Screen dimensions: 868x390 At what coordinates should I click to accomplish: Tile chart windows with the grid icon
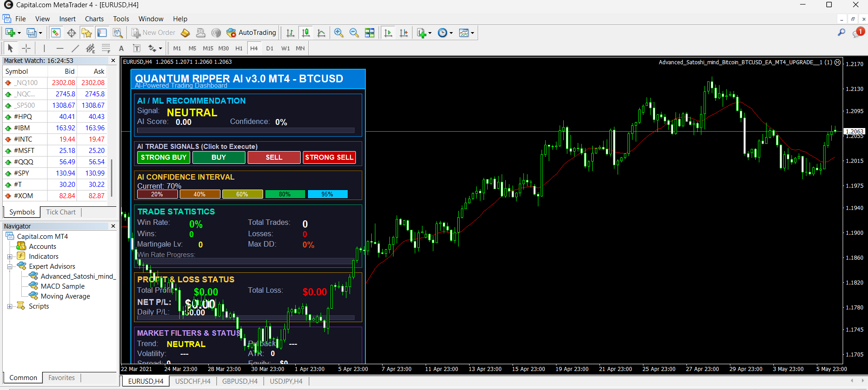click(x=370, y=33)
